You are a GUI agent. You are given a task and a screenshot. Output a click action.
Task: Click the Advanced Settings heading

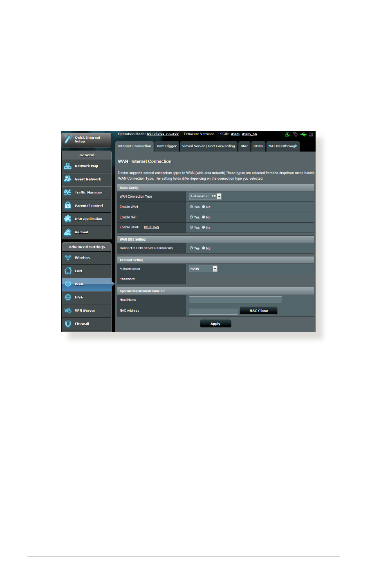pos(87,247)
